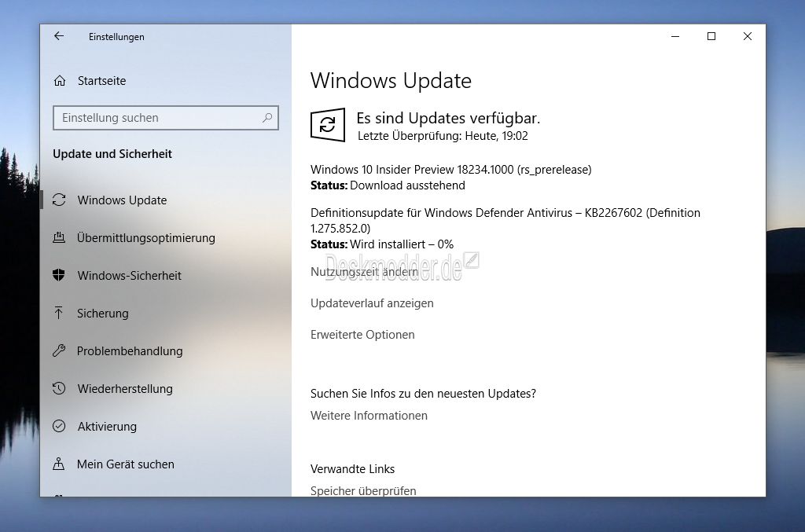The height and width of the screenshot is (532, 805).
Task: Click the shield icon for Windows-Sicherheit
Action: point(59,275)
